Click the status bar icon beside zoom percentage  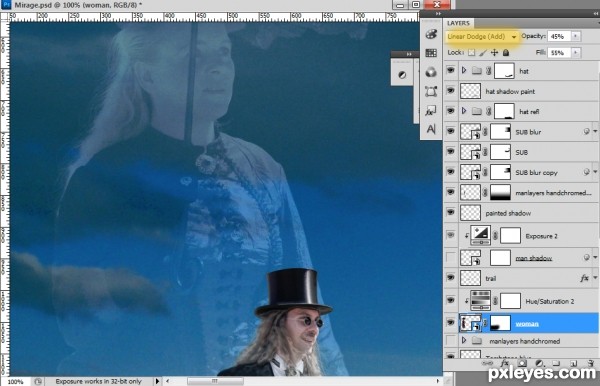coord(38,381)
